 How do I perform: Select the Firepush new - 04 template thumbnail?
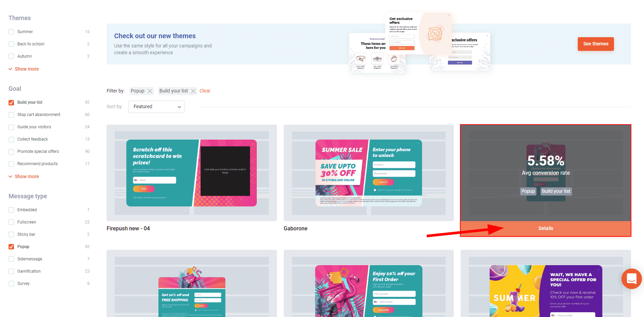pos(192,173)
